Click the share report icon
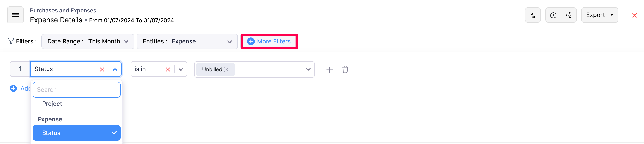This screenshot has height=144, width=644. click(x=569, y=15)
